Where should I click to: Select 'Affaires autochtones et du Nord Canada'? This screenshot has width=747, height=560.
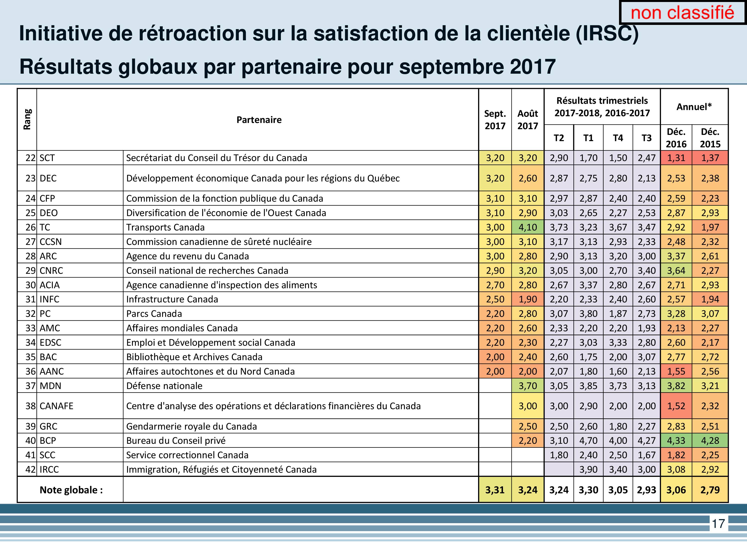pyautogui.click(x=210, y=372)
